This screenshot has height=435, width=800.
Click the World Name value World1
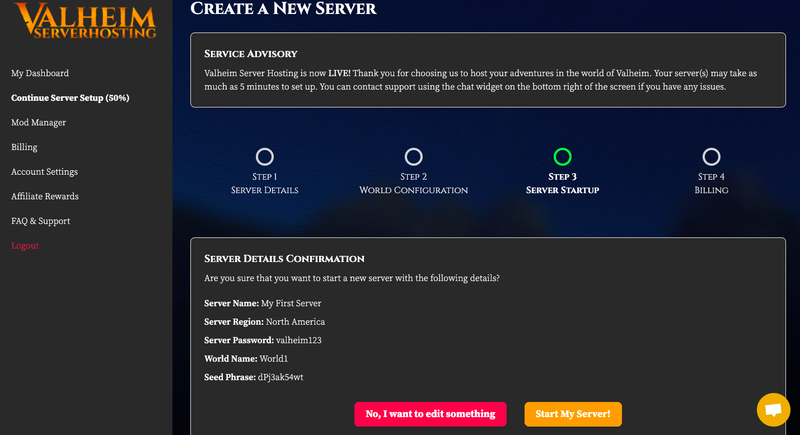[273, 359]
